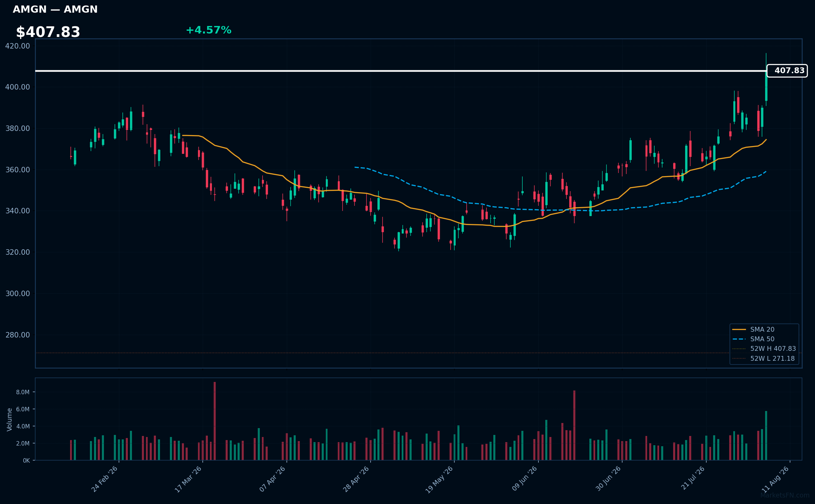Select 52W H 407.83 legend entry
The height and width of the screenshot is (504, 815).
tap(764, 349)
